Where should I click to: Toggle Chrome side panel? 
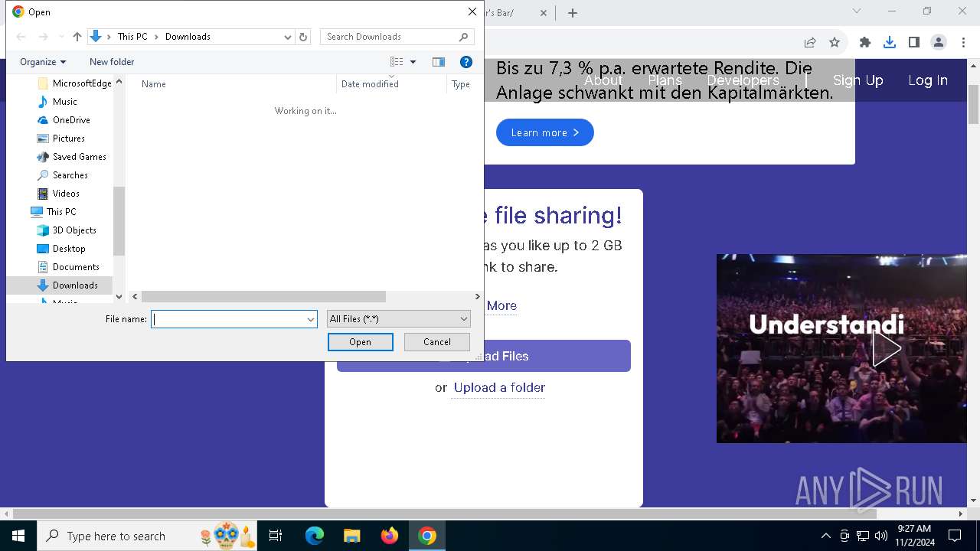point(914,43)
